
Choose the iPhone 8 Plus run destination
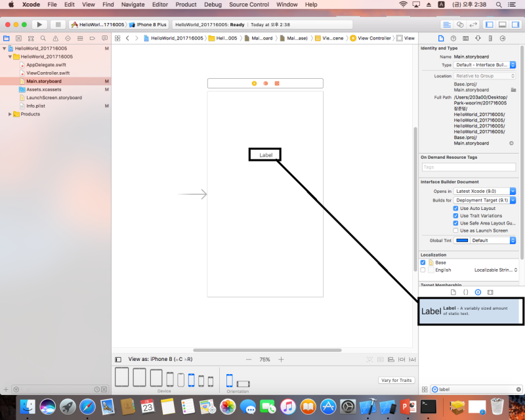(x=148, y=24)
